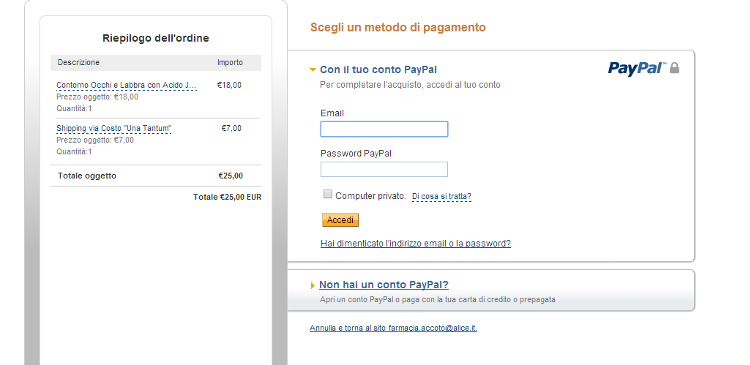Click the 'Computer privato' label text

(371, 196)
